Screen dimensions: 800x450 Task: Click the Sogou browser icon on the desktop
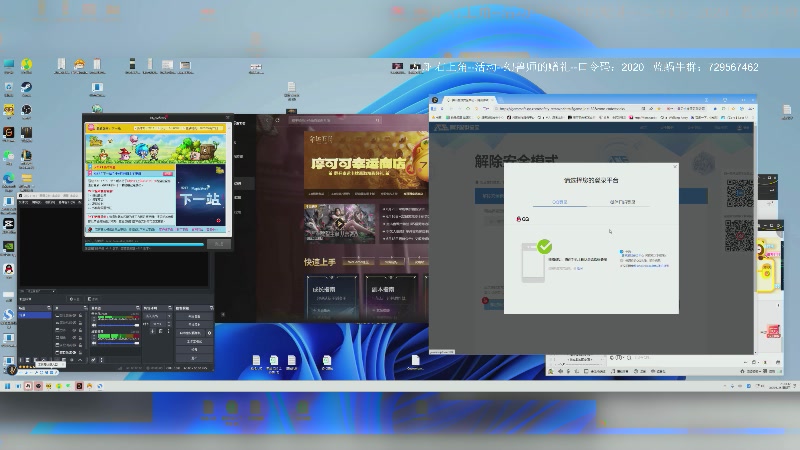click(x=8, y=315)
